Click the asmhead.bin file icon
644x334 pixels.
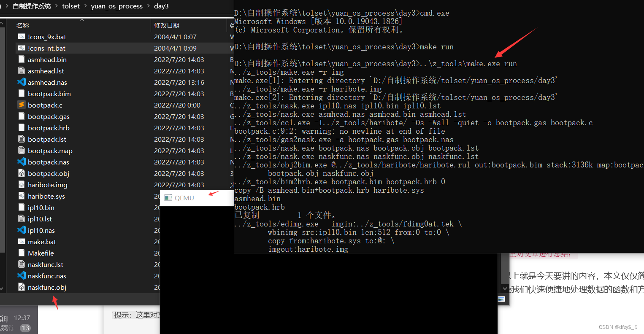pos(22,59)
